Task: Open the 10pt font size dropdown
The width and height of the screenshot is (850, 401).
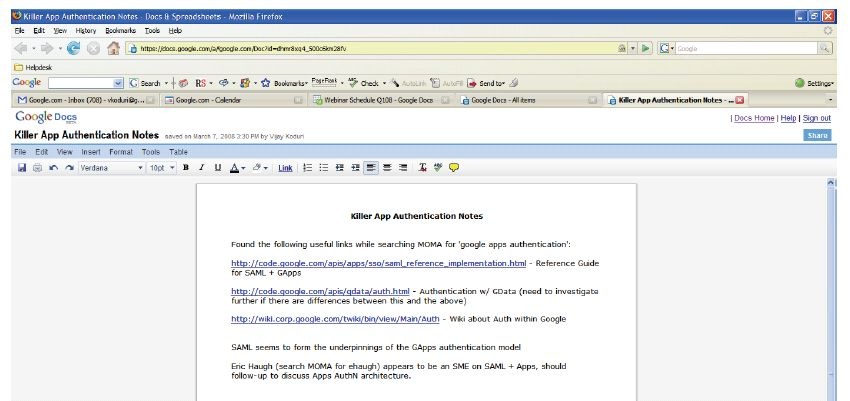Action: pyautogui.click(x=162, y=168)
